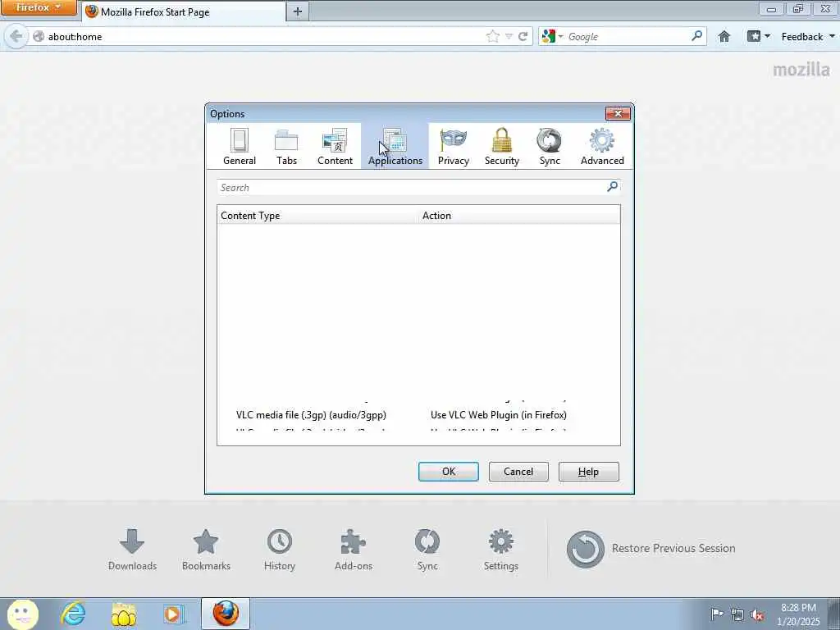Viewport: 840px width, 630px height.
Task: Open the Bookmarks toolbar menu button
Action: (x=759, y=36)
